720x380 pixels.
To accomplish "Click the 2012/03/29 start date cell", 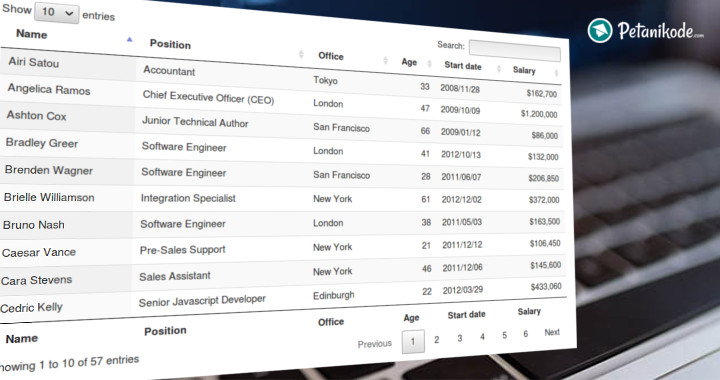I will 462,290.
